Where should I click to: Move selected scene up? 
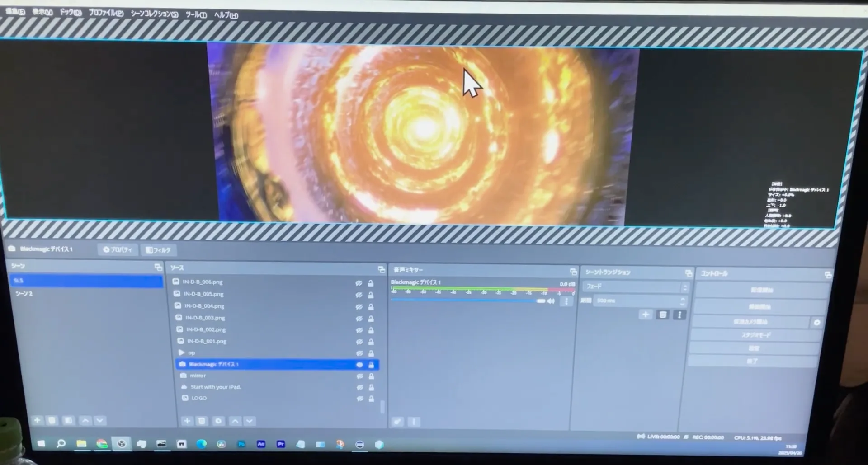point(85,420)
